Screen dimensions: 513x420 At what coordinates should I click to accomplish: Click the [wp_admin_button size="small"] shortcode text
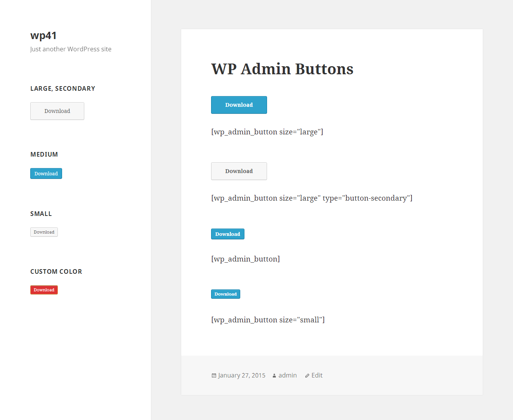click(x=268, y=320)
